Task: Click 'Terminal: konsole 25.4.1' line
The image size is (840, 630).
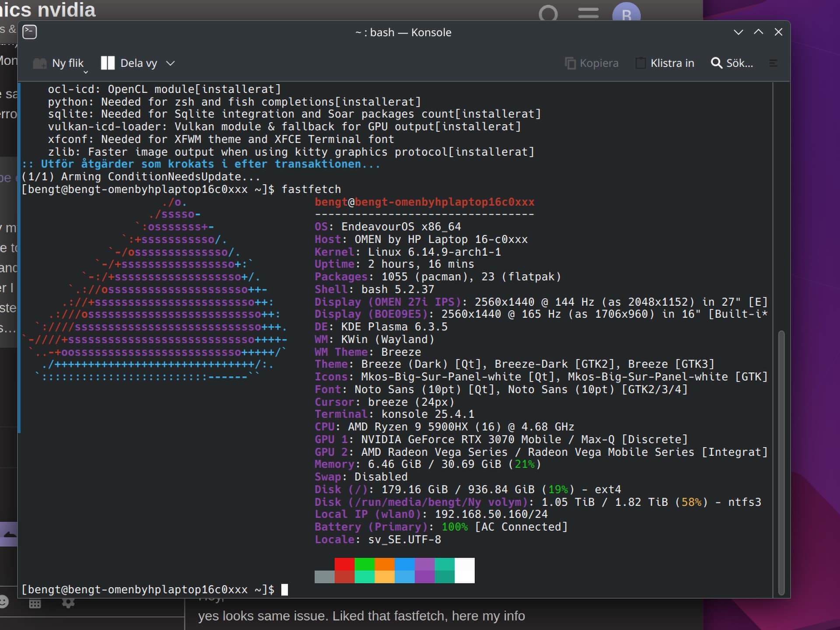Action: tap(394, 414)
